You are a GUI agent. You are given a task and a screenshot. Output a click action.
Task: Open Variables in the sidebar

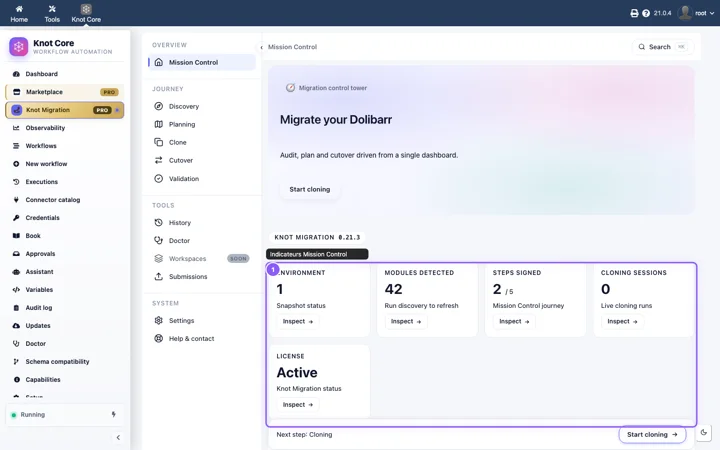click(x=65, y=290)
